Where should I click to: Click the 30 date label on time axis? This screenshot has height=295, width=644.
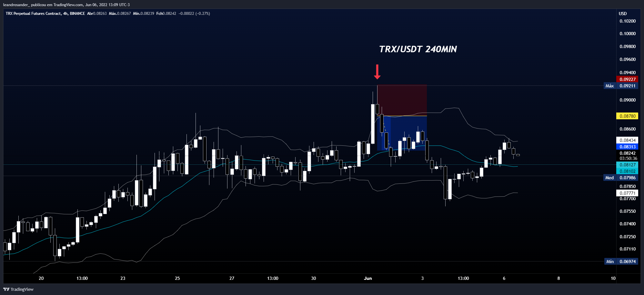coord(313,278)
